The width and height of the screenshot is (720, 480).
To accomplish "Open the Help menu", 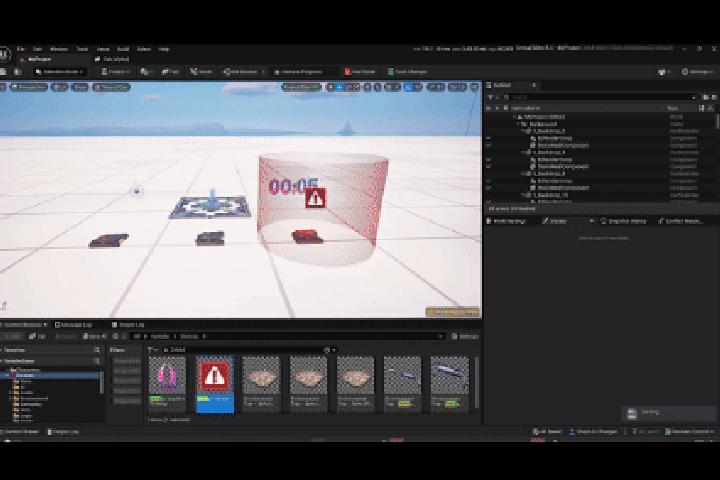I will tap(164, 49).
